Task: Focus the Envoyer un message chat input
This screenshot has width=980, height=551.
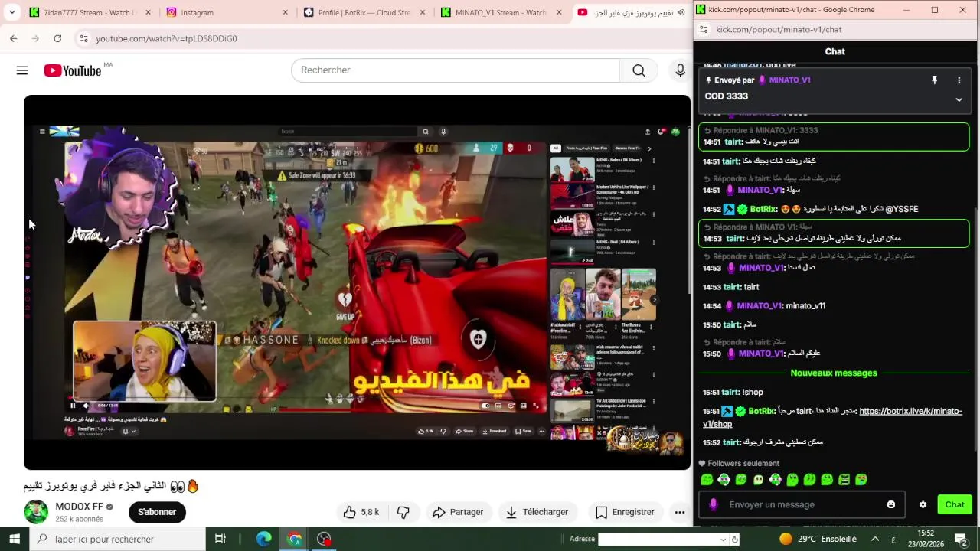Action: pyautogui.click(x=802, y=504)
